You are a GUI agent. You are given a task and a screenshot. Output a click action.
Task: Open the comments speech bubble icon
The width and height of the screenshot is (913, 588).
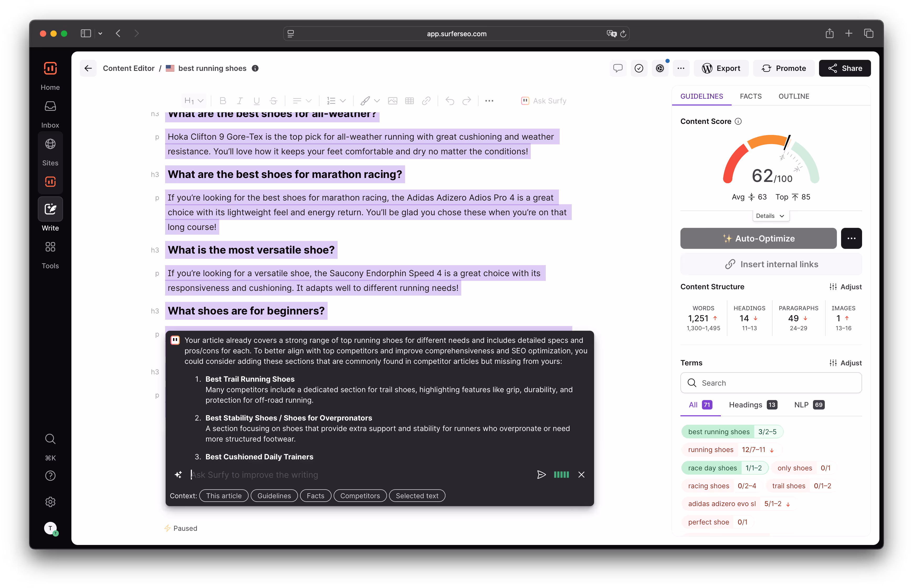point(617,68)
